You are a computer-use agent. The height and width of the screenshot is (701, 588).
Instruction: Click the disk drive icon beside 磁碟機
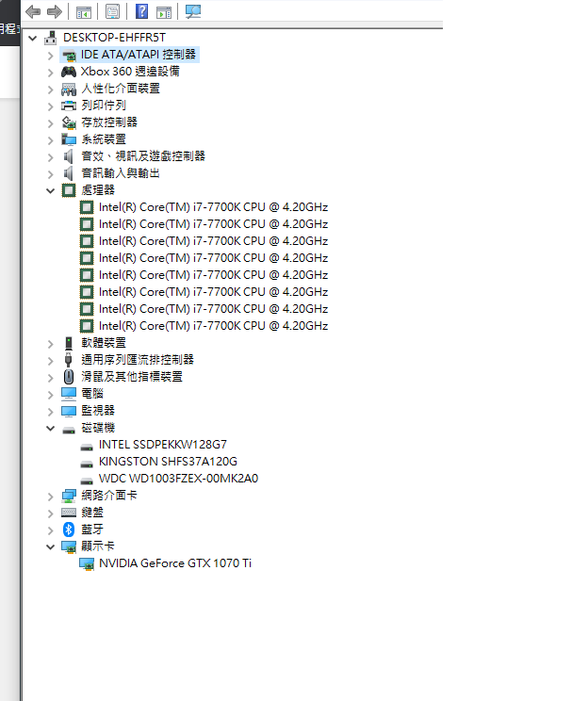(x=69, y=430)
